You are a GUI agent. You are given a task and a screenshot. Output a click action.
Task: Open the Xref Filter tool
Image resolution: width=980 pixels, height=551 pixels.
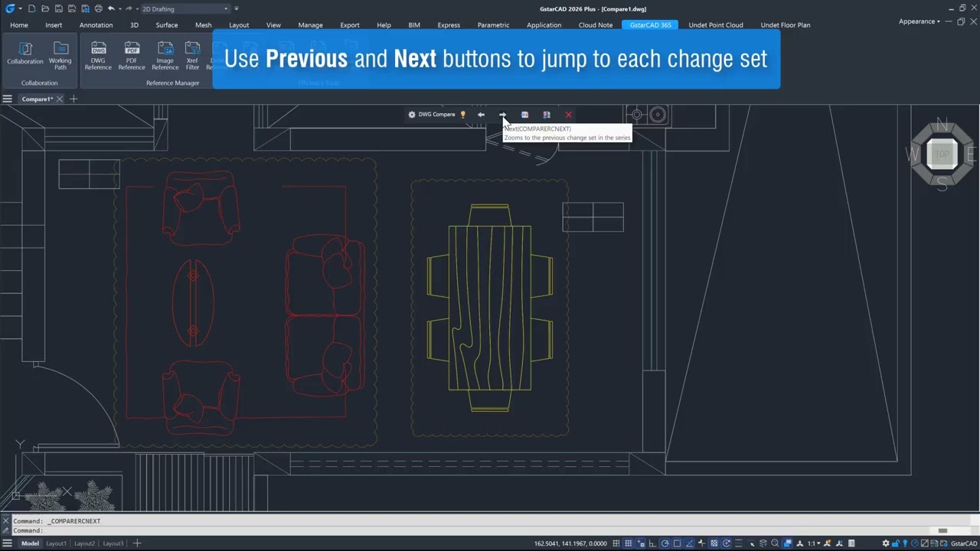pyautogui.click(x=192, y=56)
